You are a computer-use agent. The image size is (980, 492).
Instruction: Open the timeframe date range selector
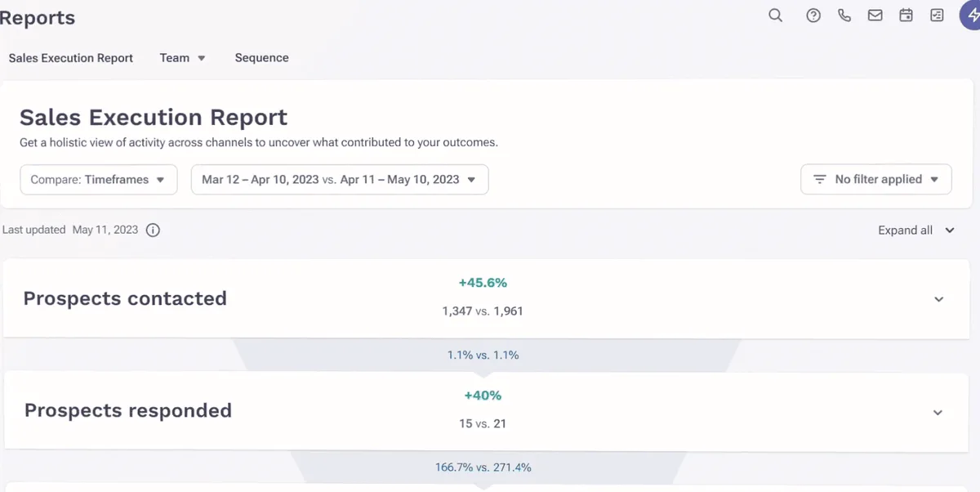(339, 179)
